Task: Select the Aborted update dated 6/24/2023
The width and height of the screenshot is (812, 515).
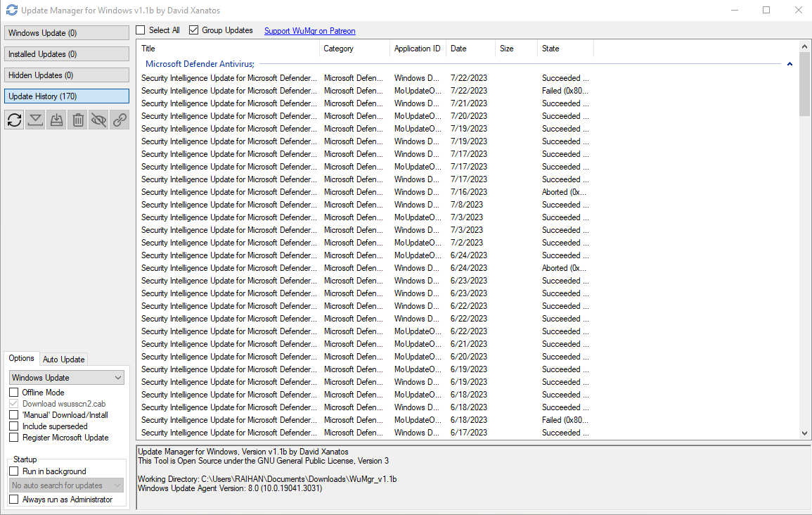Action: [x=365, y=268]
